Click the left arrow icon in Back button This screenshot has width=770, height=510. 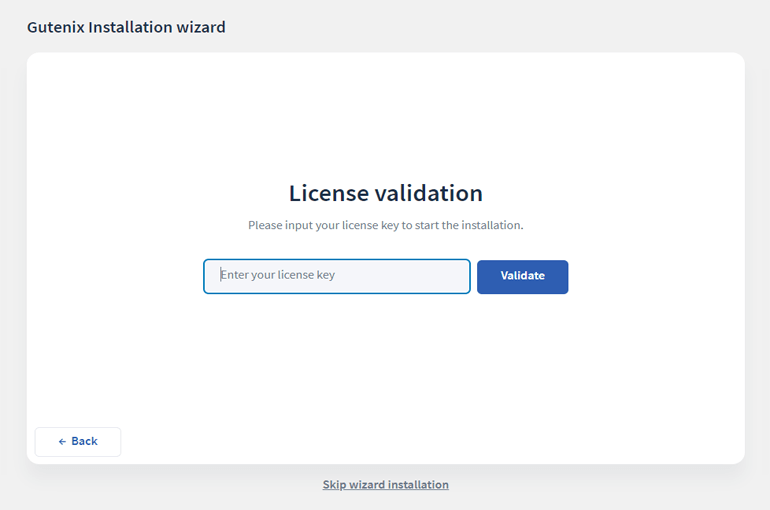[x=62, y=442]
